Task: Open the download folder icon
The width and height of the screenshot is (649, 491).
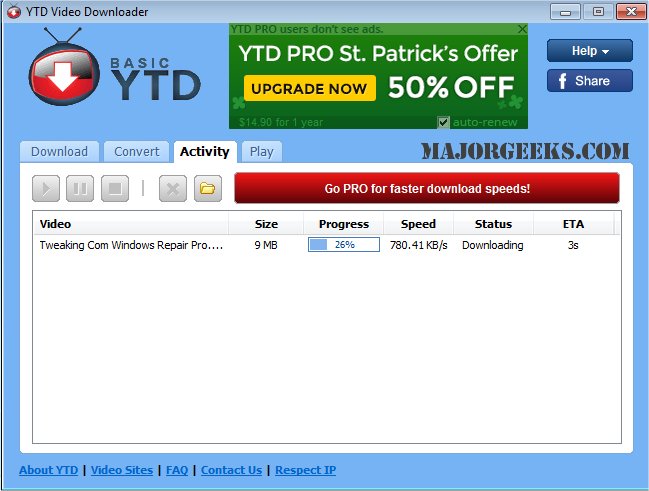Action: tap(207, 189)
